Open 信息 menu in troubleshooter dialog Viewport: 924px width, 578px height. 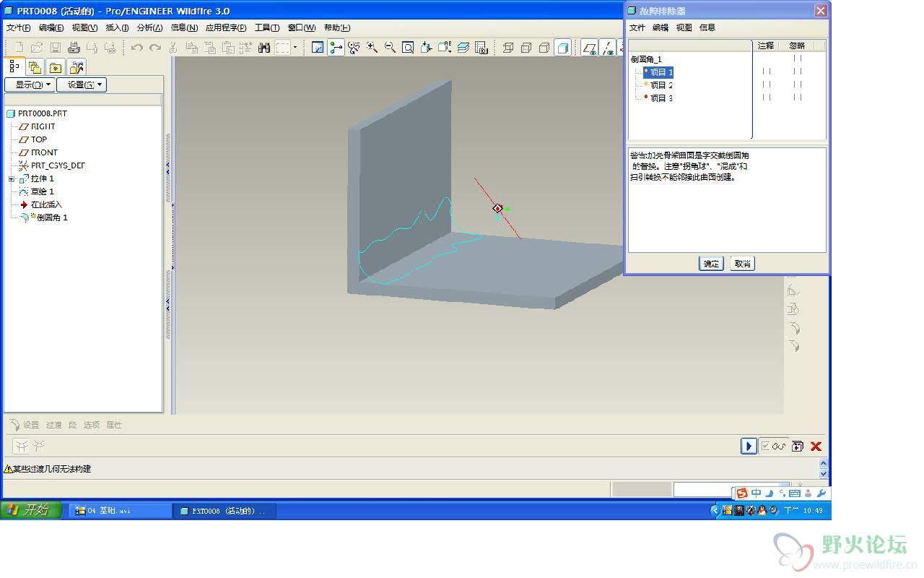point(707,27)
